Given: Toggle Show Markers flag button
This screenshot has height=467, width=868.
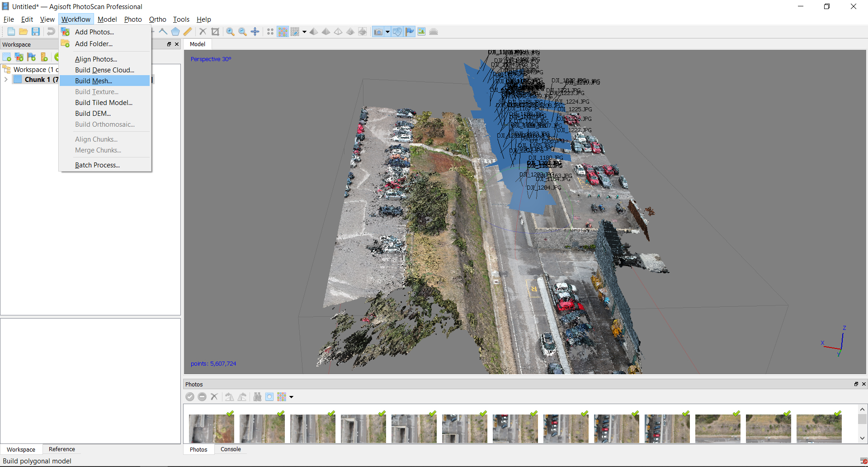Looking at the screenshot, I should [x=410, y=32].
